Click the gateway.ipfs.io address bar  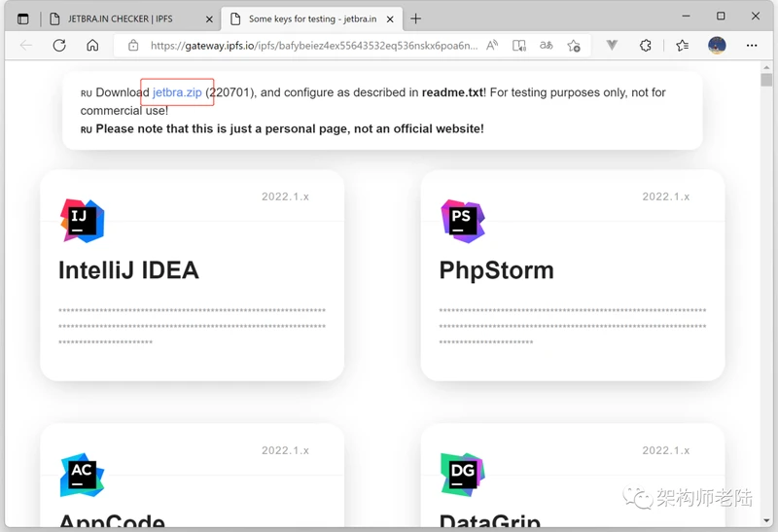point(314,46)
